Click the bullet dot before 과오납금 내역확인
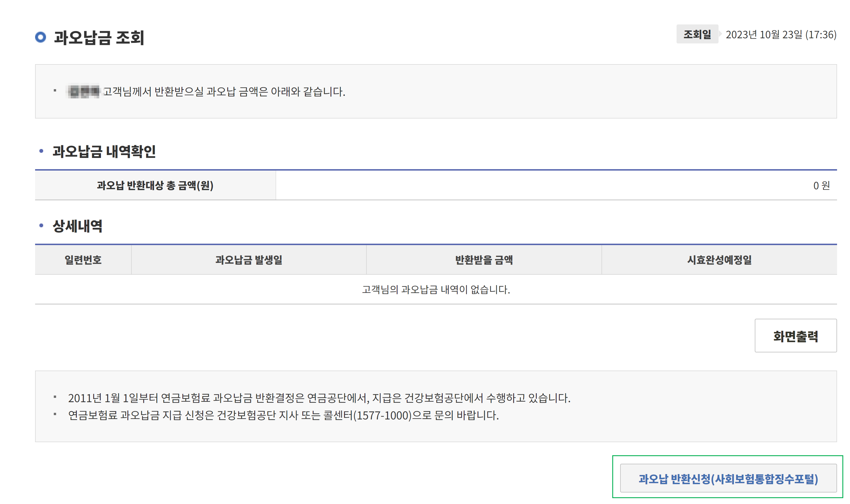 41,151
